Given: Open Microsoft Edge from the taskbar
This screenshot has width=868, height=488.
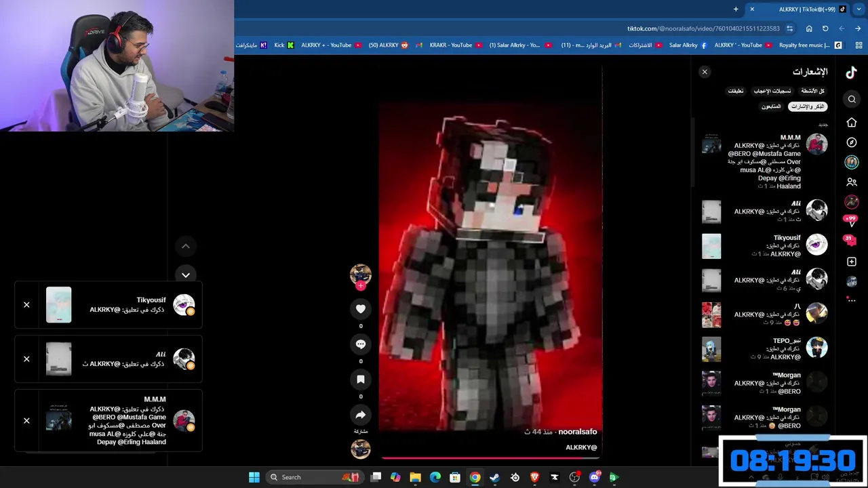Looking at the screenshot, I should click(435, 477).
